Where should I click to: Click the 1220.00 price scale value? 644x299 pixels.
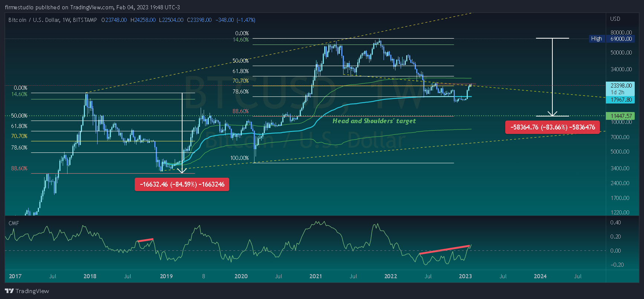click(x=620, y=213)
